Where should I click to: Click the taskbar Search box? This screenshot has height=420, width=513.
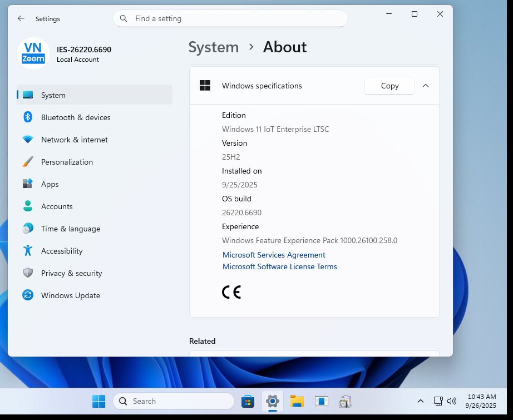pyautogui.click(x=174, y=401)
